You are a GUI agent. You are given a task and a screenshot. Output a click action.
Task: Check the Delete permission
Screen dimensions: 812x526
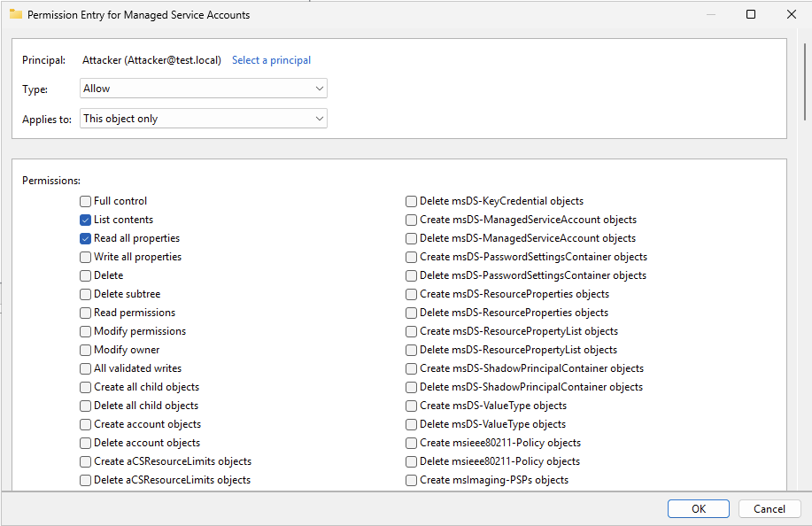tap(85, 275)
